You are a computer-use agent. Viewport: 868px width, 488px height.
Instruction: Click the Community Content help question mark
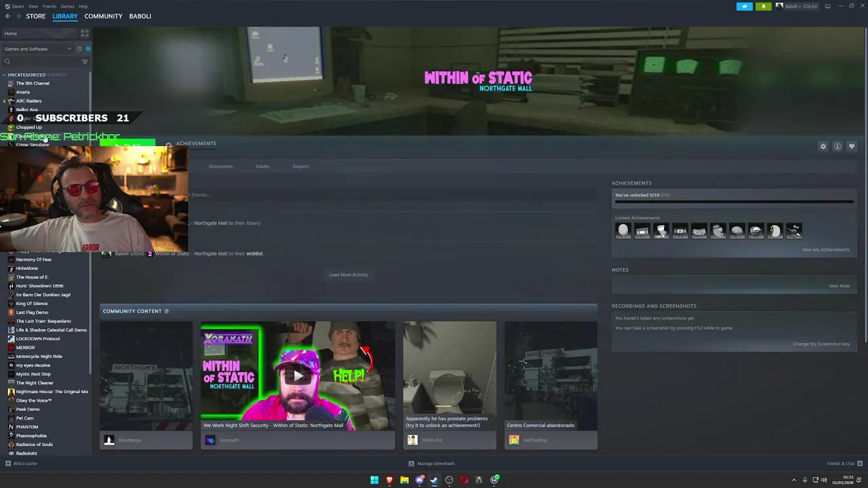(x=166, y=311)
